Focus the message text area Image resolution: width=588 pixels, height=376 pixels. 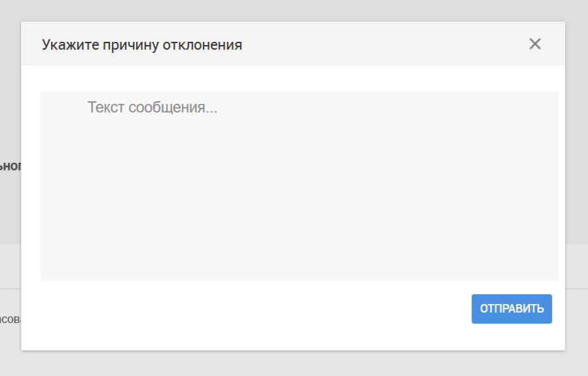pyautogui.click(x=300, y=186)
